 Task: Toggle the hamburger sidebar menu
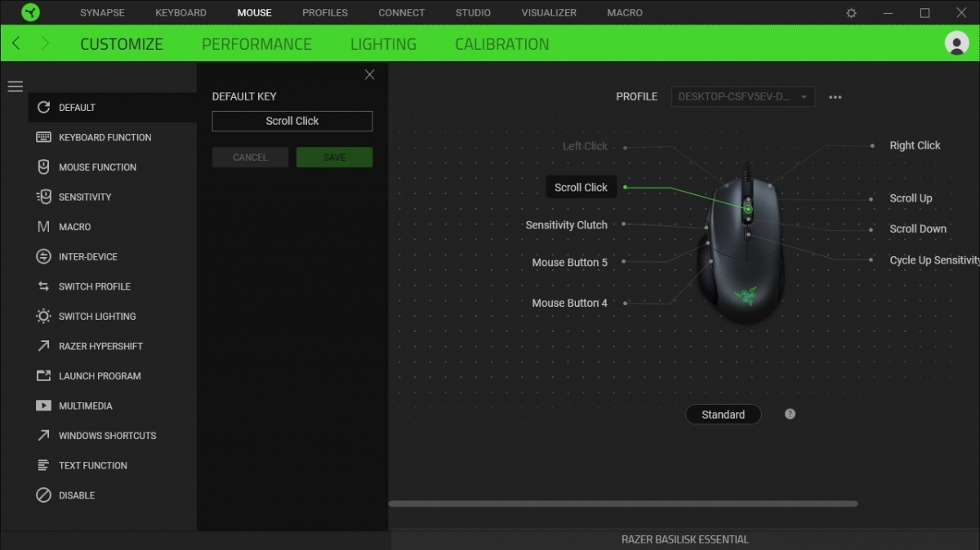pyautogui.click(x=16, y=86)
